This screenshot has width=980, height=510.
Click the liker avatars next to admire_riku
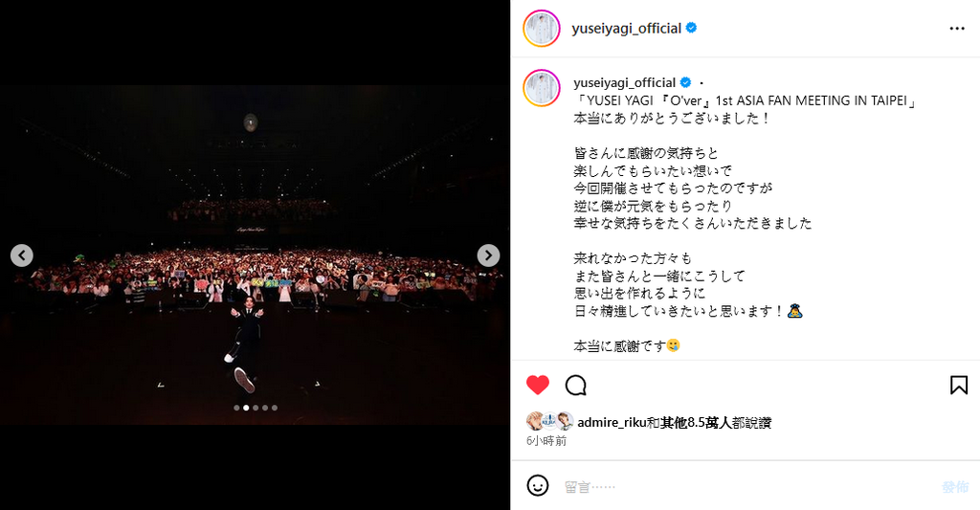click(550, 421)
